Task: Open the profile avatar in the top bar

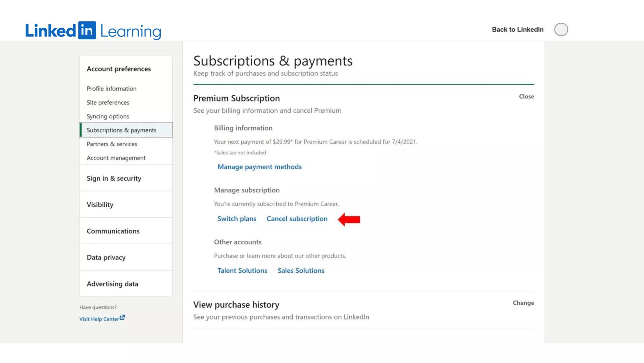Action: (562, 29)
